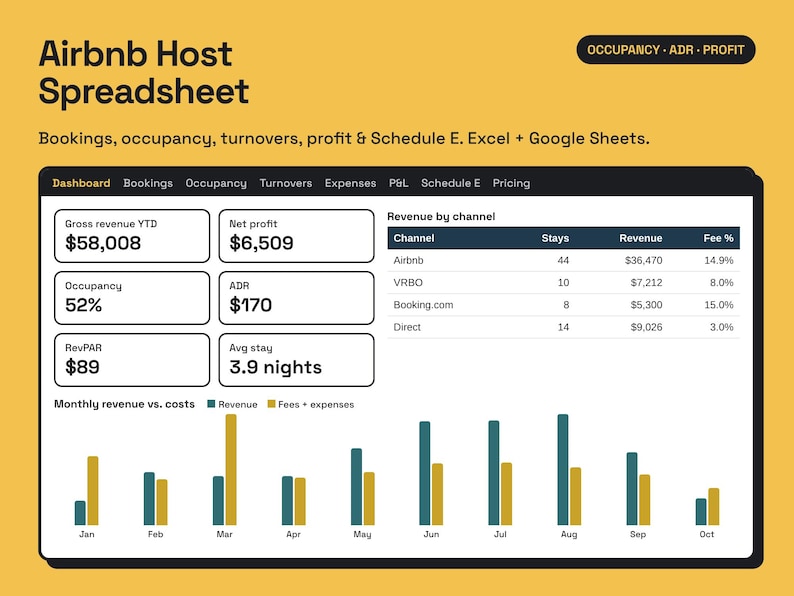The height and width of the screenshot is (596, 794).
Task: Click the teal August revenue bar
Action: click(x=563, y=469)
